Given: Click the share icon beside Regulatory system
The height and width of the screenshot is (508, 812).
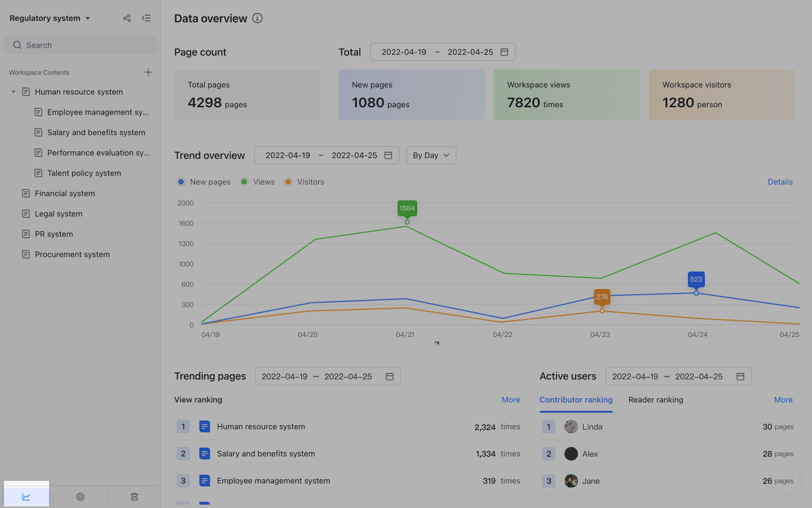Looking at the screenshot, I should click(x=127, y=18).
